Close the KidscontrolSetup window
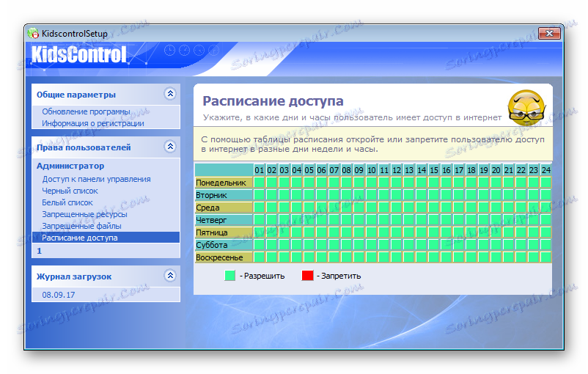The image size is (588, 374). 549,34
